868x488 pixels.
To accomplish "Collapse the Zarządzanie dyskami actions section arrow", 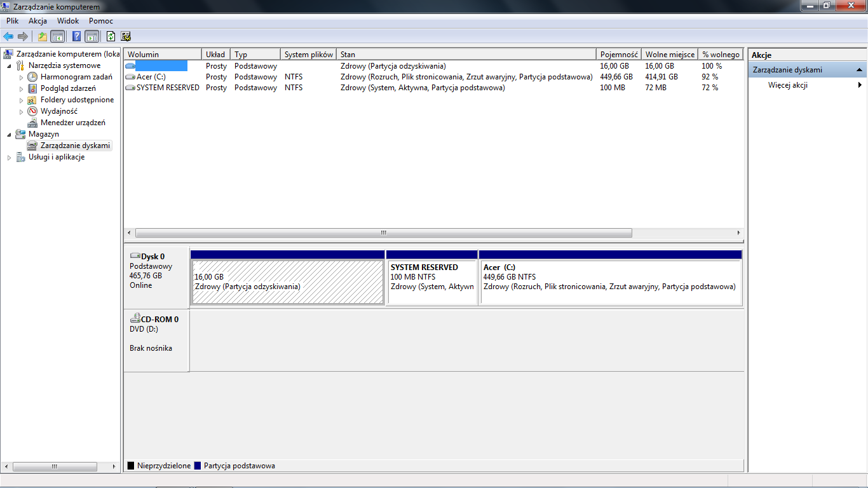I will tap(859, 70).
